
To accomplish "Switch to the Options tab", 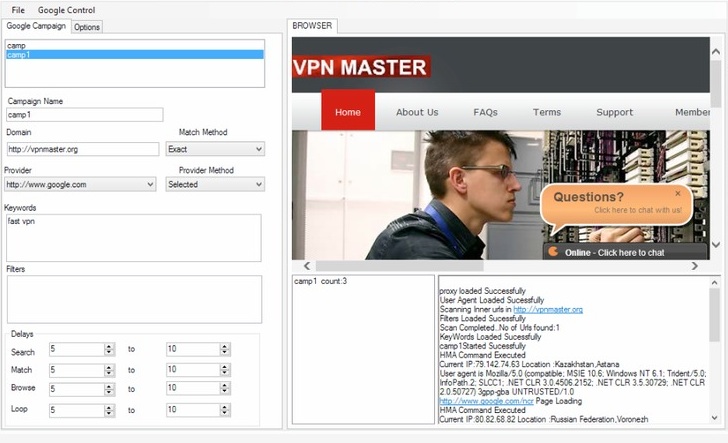I will 87,27.
